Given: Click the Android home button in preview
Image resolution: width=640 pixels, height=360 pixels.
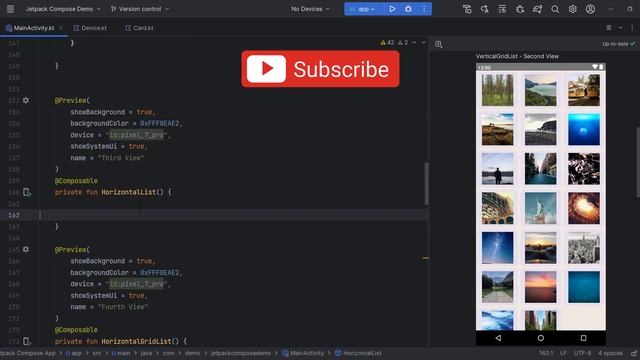Looking at the screenshot, I should tap(540, 338).
